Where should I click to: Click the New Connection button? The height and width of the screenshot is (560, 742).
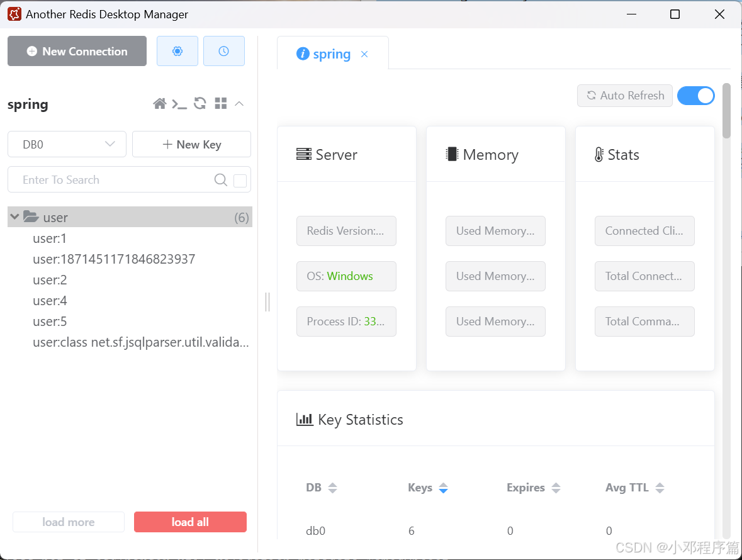77,51
